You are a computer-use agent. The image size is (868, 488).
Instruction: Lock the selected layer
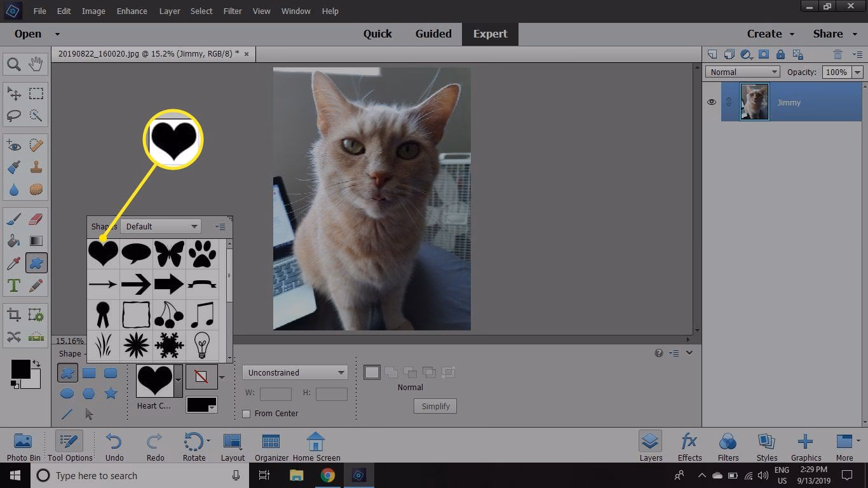(x=780, y=55)
